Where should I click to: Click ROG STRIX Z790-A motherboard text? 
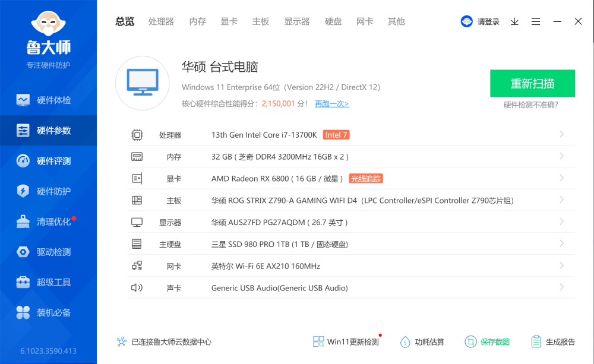362,200
